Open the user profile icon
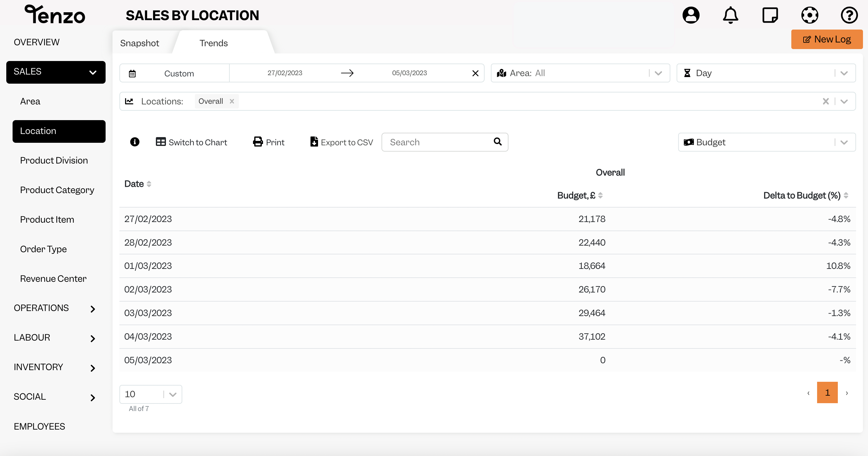 click(x=691, y=15)
